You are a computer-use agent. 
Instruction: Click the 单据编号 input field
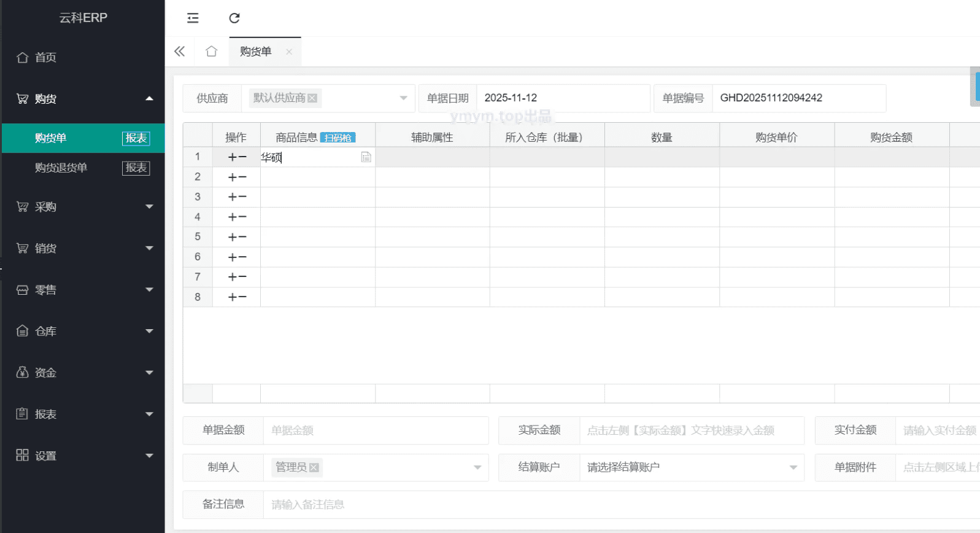[798, 98]
